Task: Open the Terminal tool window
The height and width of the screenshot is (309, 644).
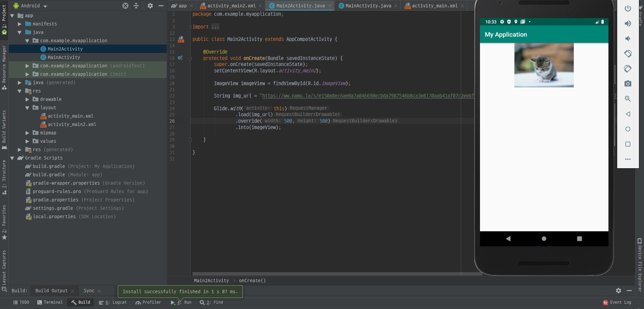Action: [x=50, y=302]
